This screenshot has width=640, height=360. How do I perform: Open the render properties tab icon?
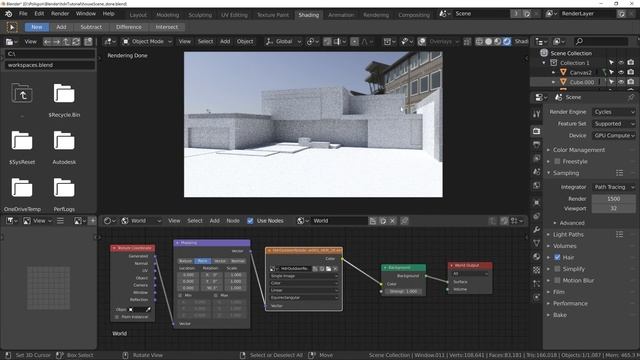[537, 131]
